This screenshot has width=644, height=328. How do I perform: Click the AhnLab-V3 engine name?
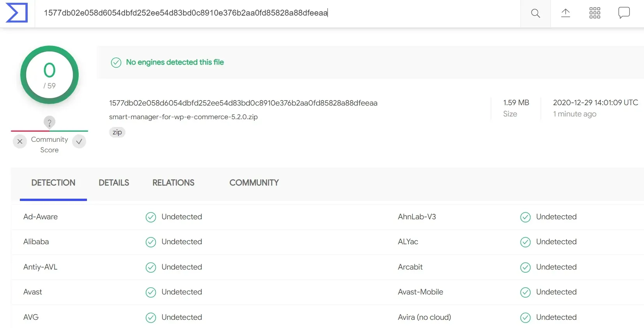(x=417, y=217)
